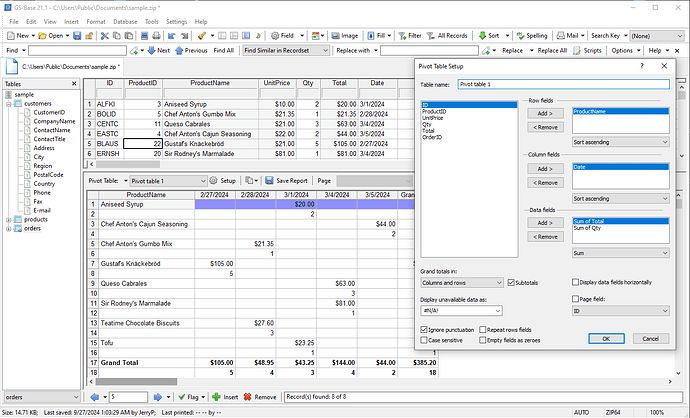
Task: Click Add button for Row fields
Action: click(x=545, y=113)
